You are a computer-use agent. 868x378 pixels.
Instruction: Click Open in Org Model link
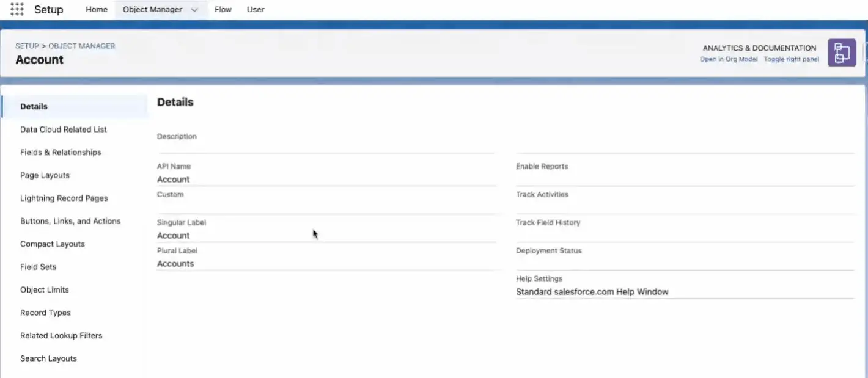point(729,59)
